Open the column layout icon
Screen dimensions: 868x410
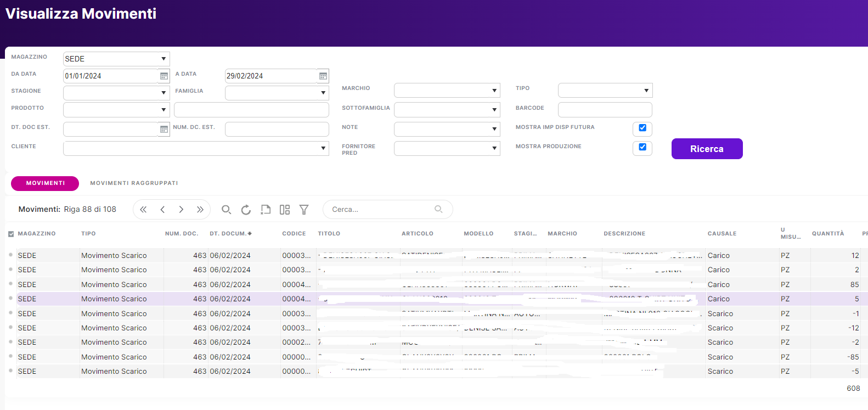click(x=284, y=210)
